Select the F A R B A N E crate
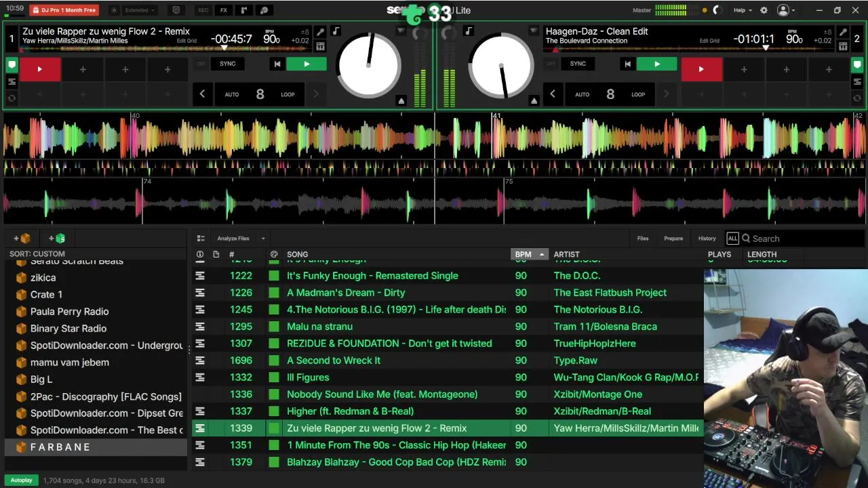The width and height of the screenshot is (868, 488). [96, 447]
